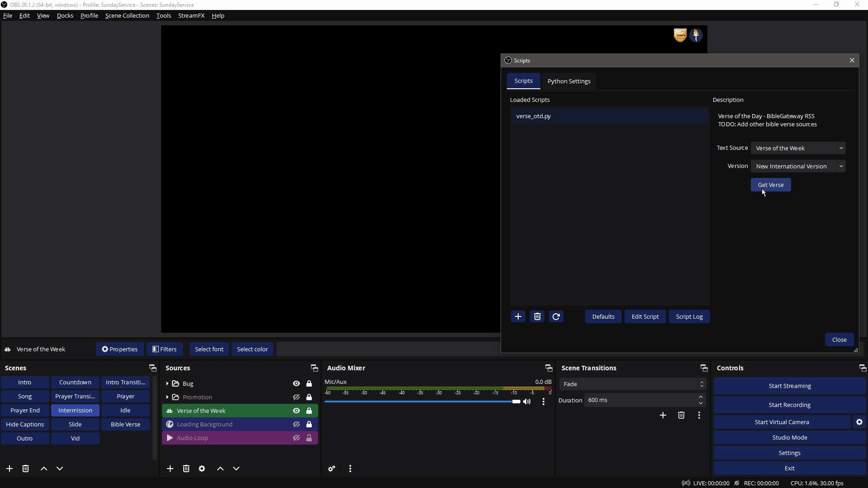The height and width of the screenshot is (488, 868).
Task: Show the Promotion group
Action: tap(296, 397)
